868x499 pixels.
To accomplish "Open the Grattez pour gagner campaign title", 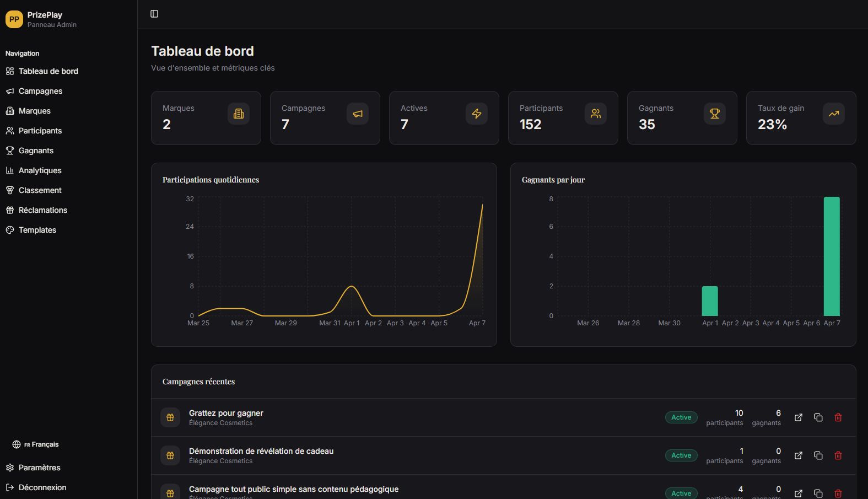I will point(226,413).
